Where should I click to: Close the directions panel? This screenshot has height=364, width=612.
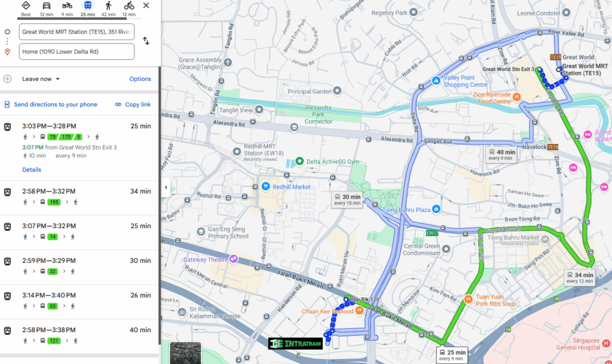click(146, 5)
